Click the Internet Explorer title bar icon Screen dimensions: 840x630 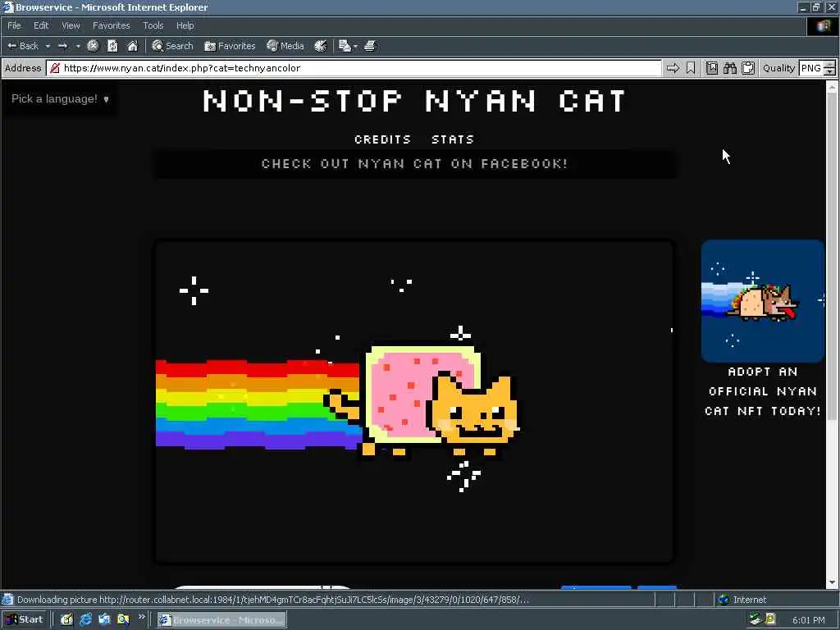(x=7, y=7)
